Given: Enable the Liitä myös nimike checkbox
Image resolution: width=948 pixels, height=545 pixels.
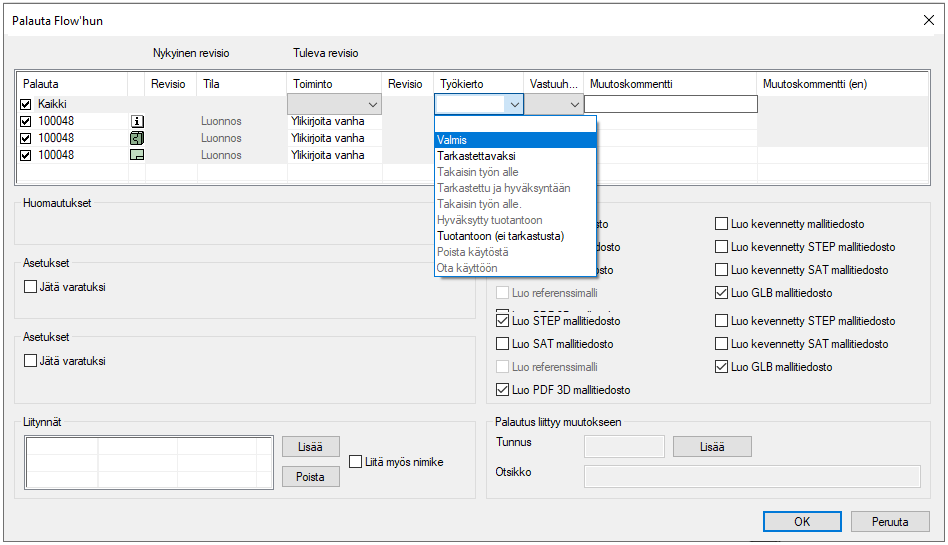Looking at the screenshot, I should [357, 462].
